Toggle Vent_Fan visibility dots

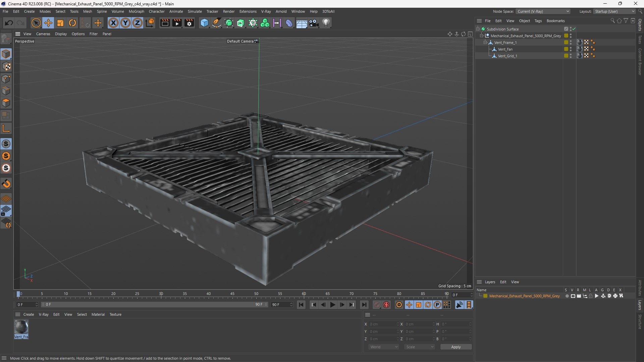coord(571,49)
